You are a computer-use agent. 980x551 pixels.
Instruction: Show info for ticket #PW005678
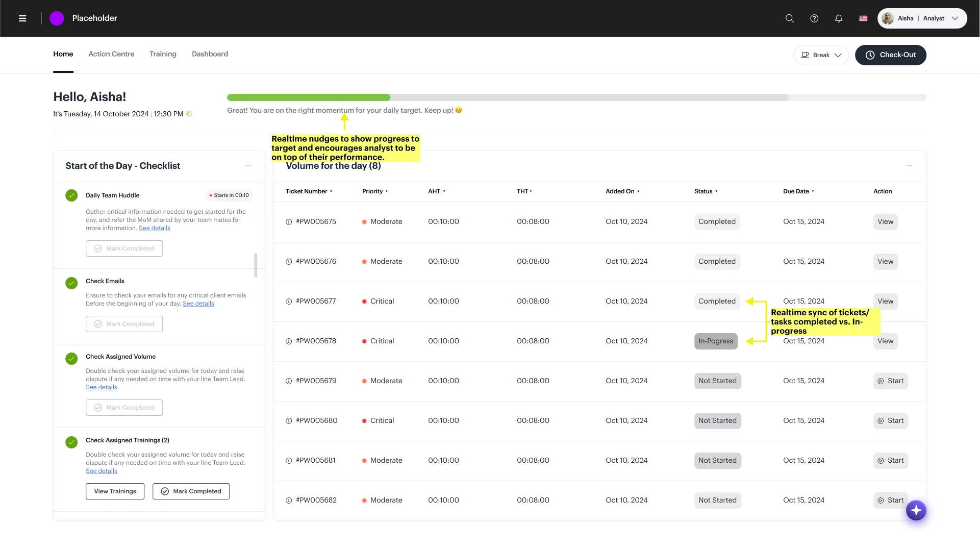pos(289,341)
